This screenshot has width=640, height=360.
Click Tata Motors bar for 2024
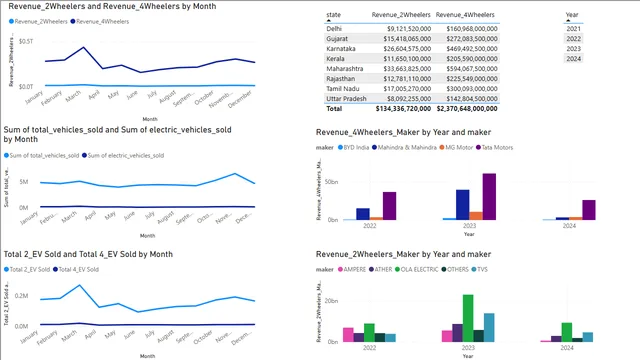(x=589, y=210)
